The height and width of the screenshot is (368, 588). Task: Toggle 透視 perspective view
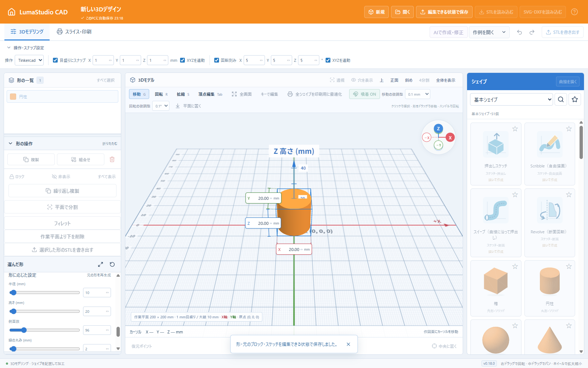337,80
